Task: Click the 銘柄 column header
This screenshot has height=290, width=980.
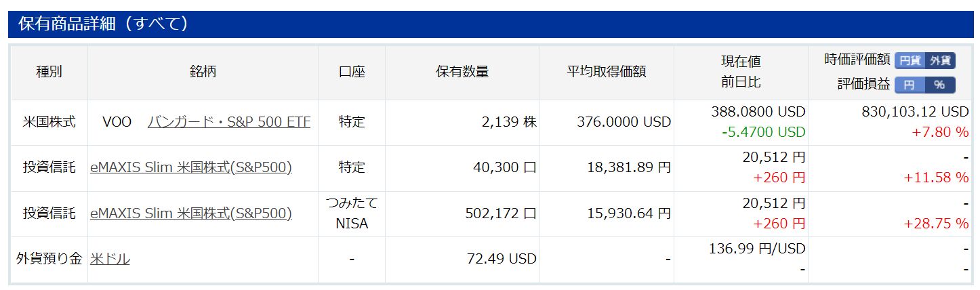Action: pos(203,72)
